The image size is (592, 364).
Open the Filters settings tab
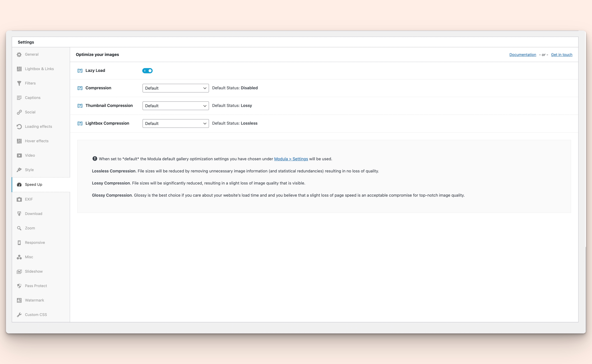(x=41, y=83)
